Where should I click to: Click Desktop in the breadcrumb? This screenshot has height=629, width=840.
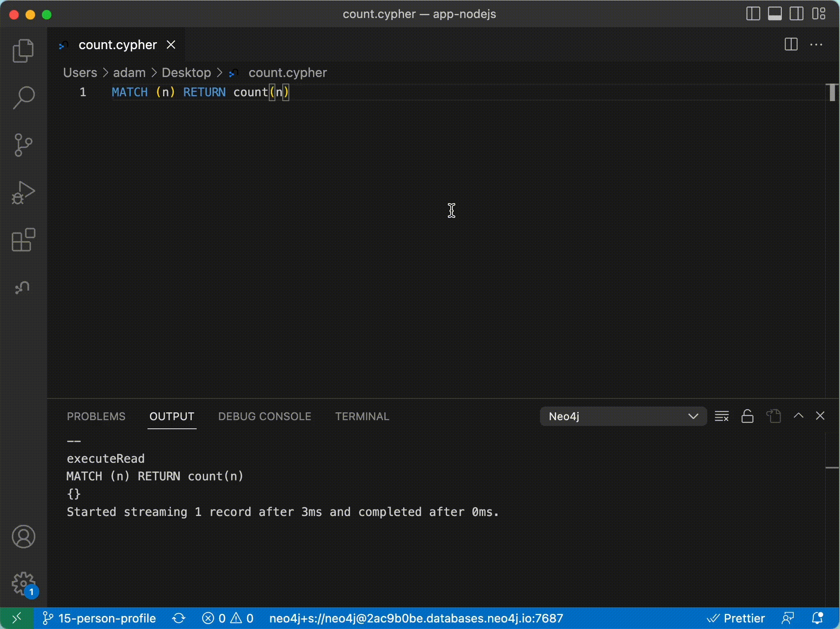[186, 72]
